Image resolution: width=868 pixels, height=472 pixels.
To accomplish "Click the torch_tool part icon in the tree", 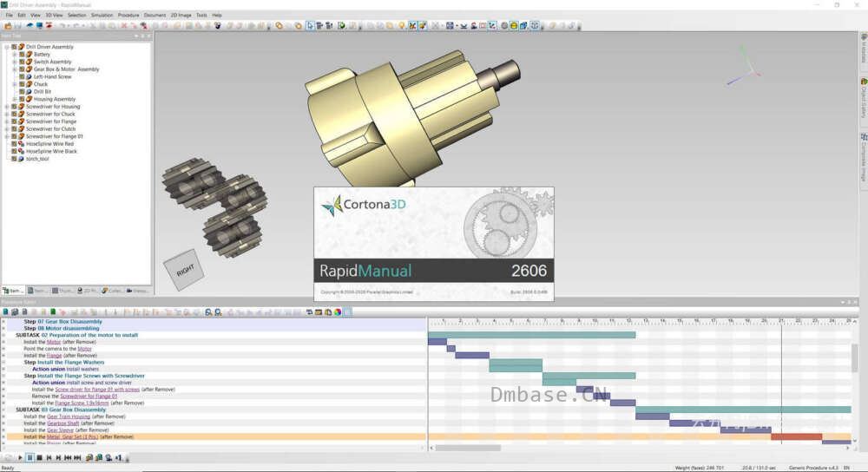I will (21, 158).
